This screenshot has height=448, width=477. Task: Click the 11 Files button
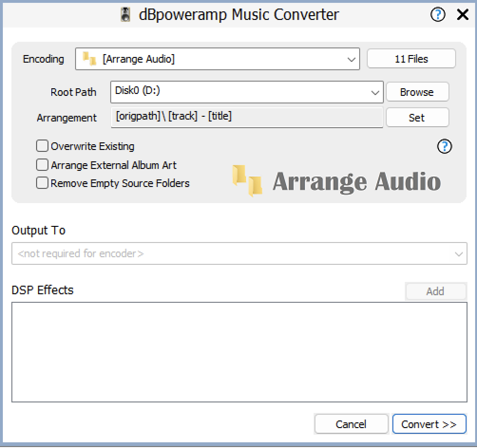(x=411, y=59)
